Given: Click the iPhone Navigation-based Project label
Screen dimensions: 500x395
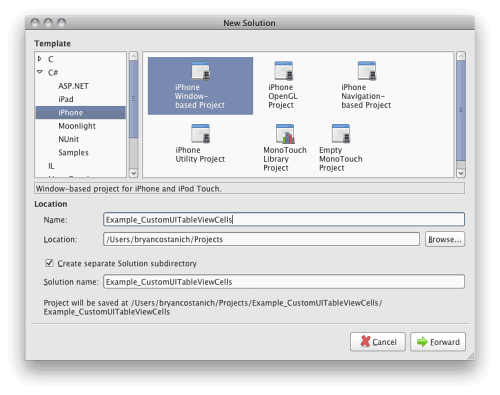Looking at the screenshot, I should tap(366, 96).
